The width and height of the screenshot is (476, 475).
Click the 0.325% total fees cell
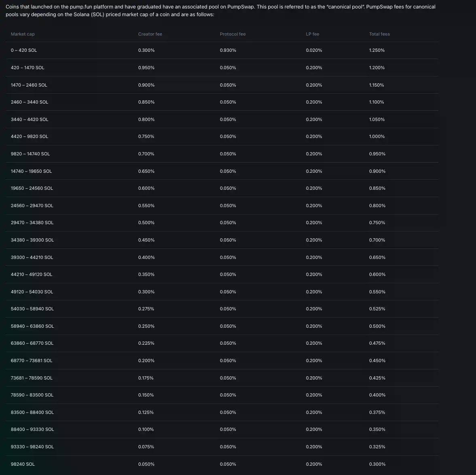pyautogui.click(x=377, y=447)
